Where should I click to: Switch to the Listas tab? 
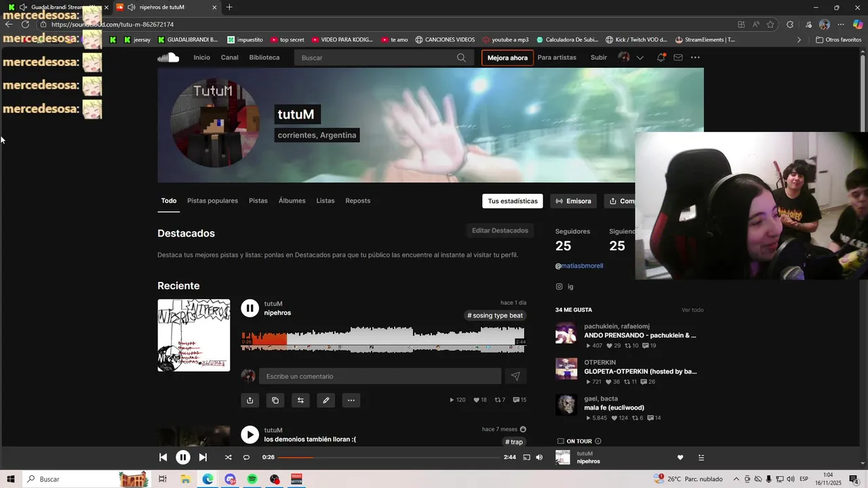tap(325, 201)
